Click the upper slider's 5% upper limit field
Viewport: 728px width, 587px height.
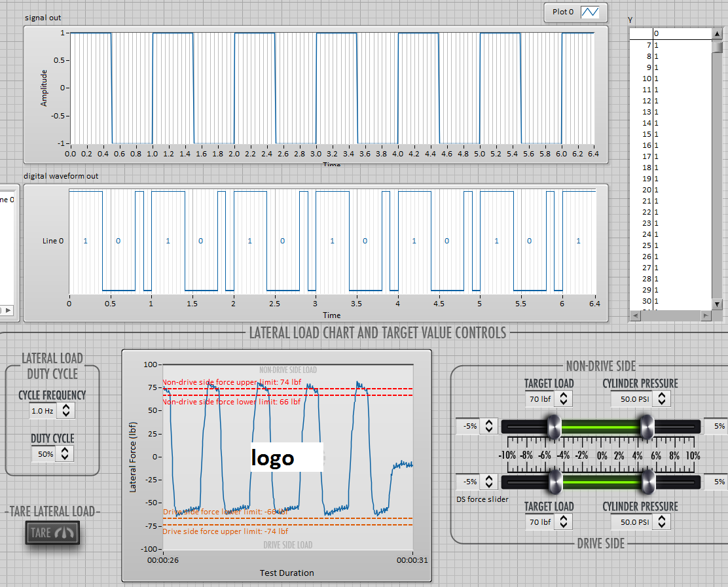(x=717, y=426)
